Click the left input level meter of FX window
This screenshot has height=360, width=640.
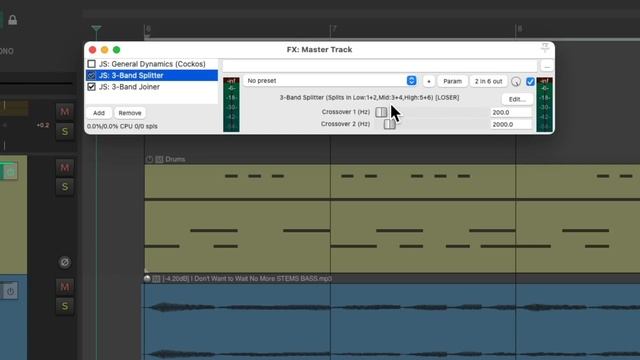(x=231, y=104)
